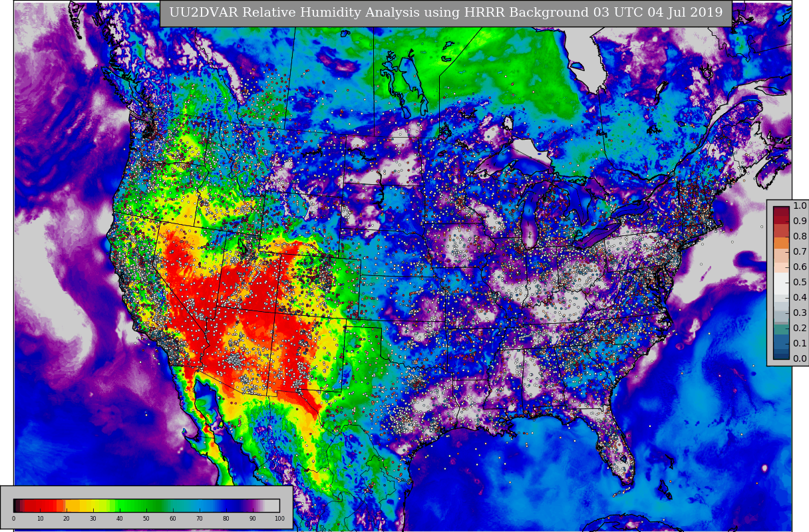Click the 50 tick label on humidity colorbar
Screen dimensions: 809x532
[146, 519]
